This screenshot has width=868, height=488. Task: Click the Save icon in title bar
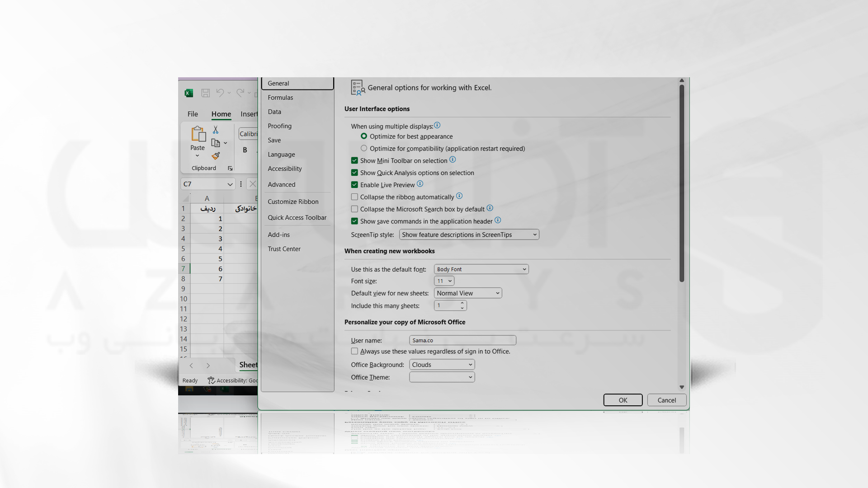[206, 93]
